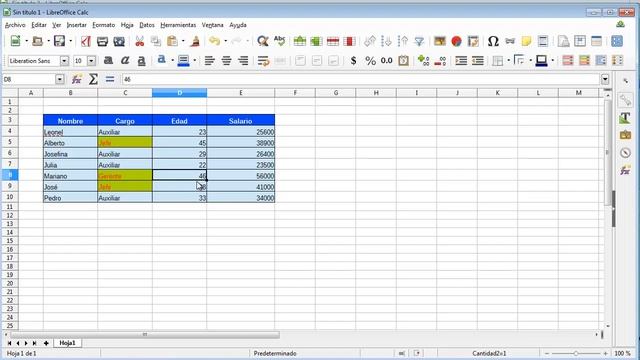Click the Font Color A swatch
640x360 pixels.
tap(162, 60)
